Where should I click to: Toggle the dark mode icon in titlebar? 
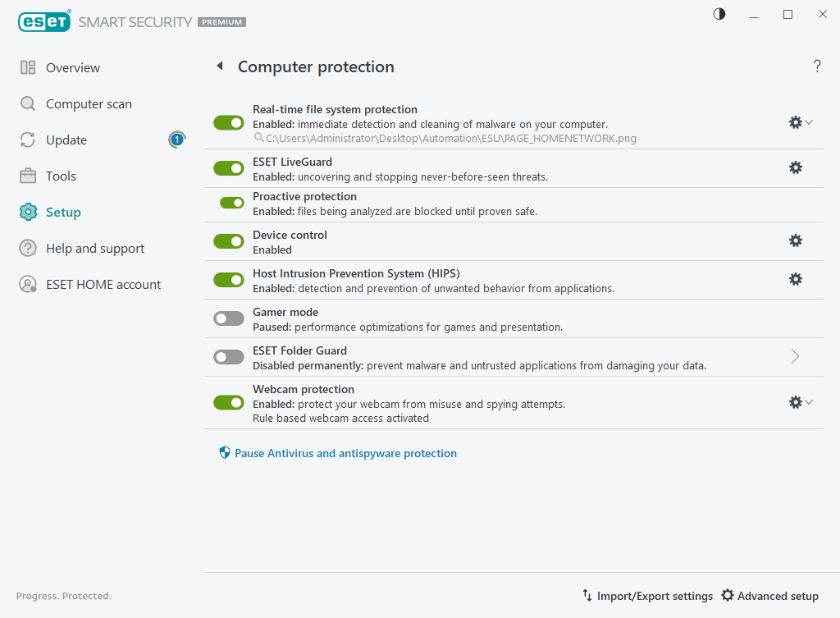click(x=719, y=14)
